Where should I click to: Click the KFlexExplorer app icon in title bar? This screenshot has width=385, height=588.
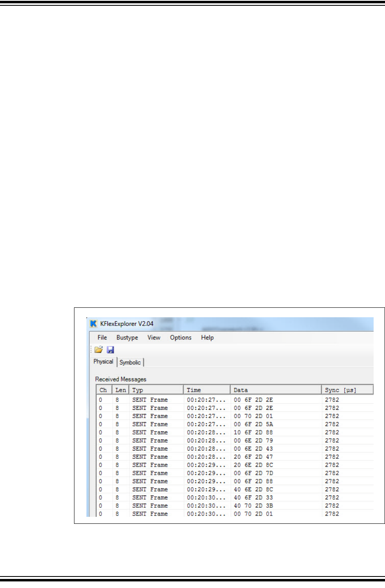[93, 324]
